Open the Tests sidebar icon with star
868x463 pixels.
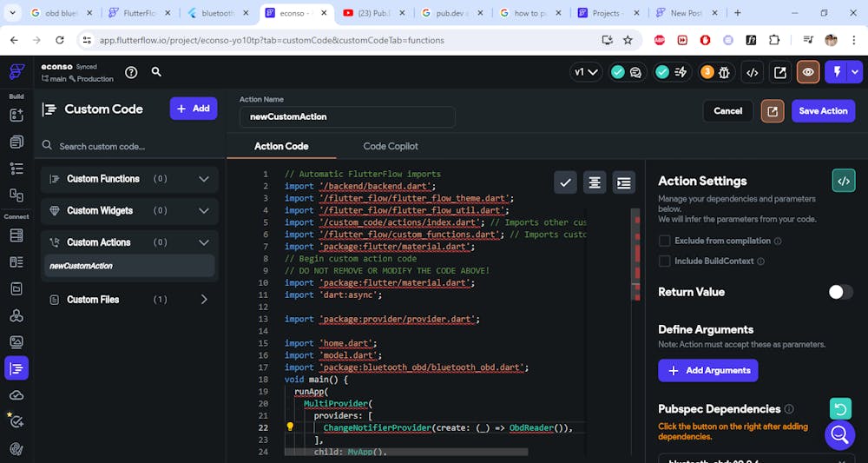point(16,421)
